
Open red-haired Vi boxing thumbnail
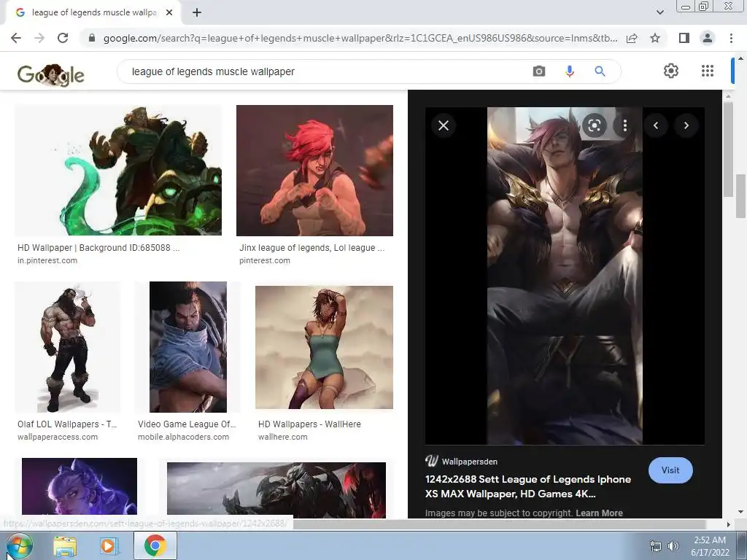tap(314, 171)
